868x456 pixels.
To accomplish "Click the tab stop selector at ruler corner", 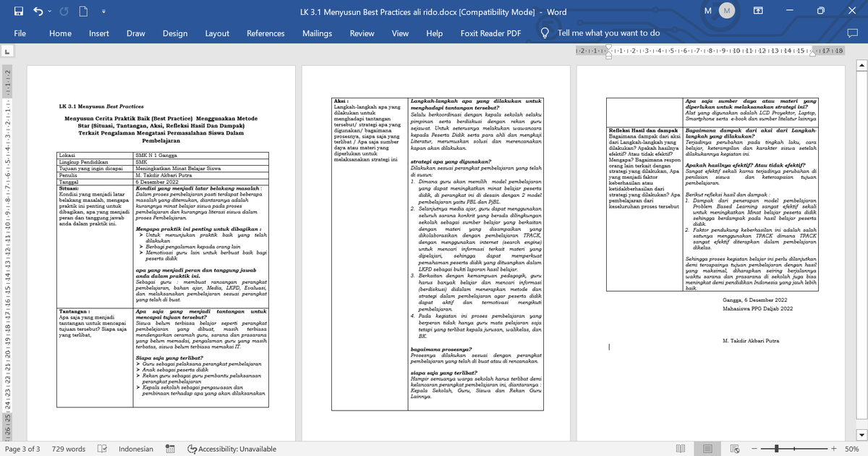I will tap(7, 51).
